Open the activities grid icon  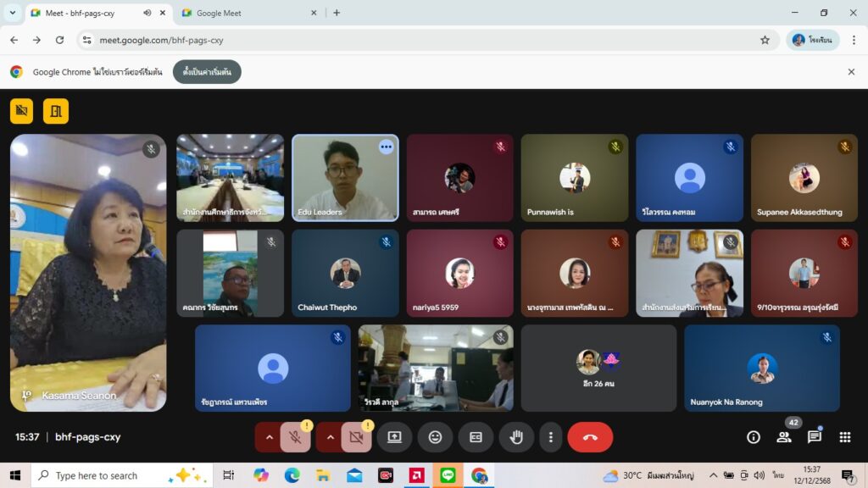click(x=844, y=437)
